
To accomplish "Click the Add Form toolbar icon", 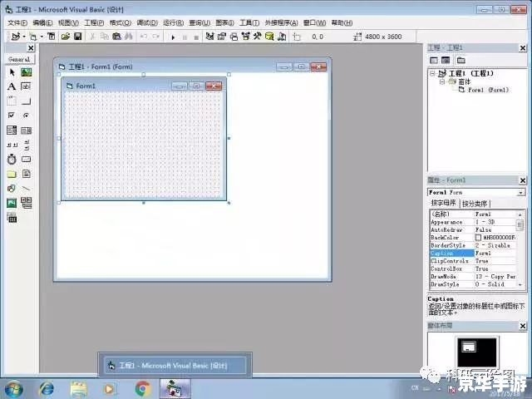I will tap(33, 37).
